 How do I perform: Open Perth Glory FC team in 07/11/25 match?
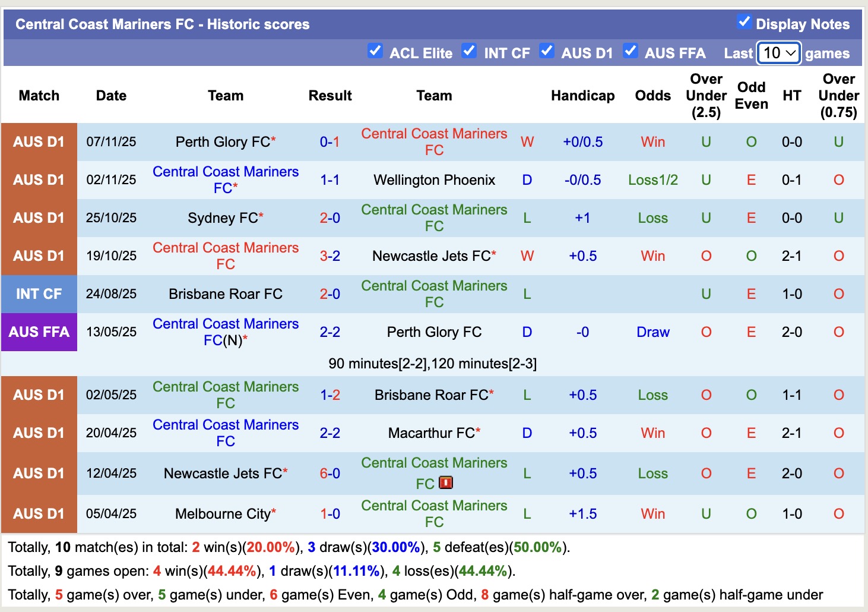pos(223,142)
